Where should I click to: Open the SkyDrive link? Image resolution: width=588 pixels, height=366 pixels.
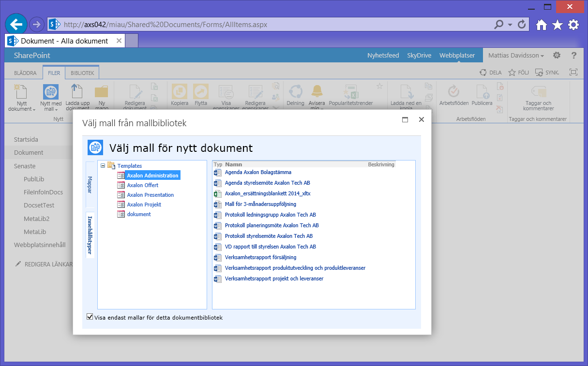click(x=419, y=55)
